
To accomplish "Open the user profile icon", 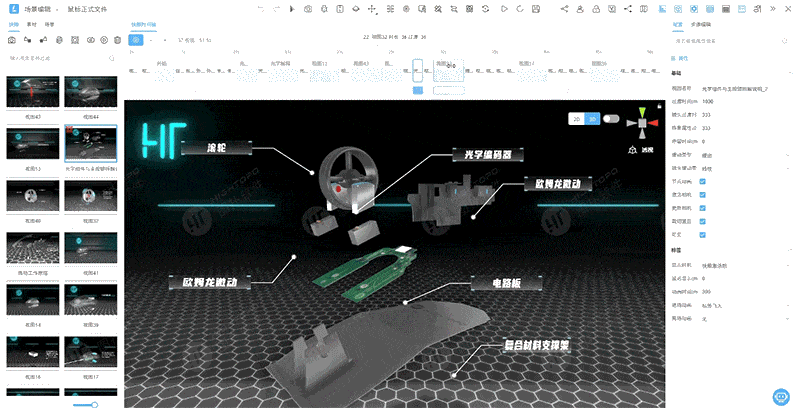I will click(x=580, y=9).
